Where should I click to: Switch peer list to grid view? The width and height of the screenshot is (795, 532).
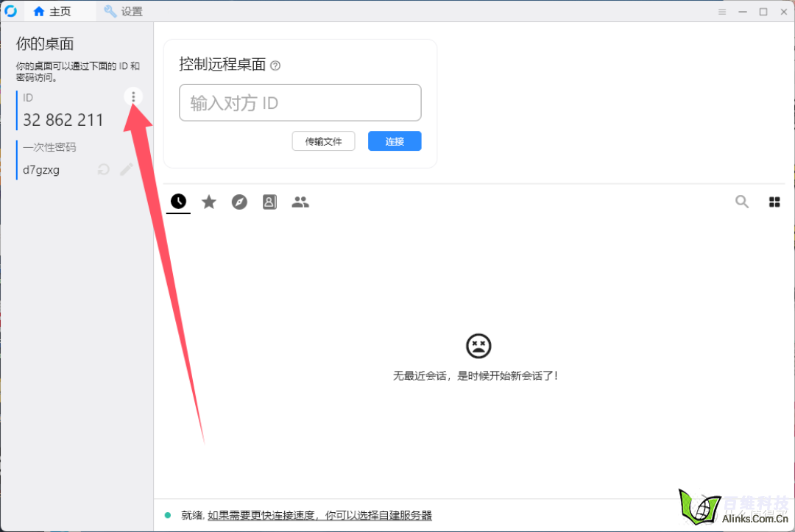tap(774, 201)
